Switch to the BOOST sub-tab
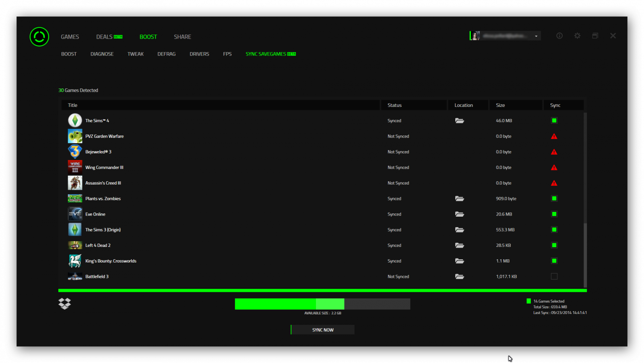This screenshot has height=363, width=644. point(69,54)
